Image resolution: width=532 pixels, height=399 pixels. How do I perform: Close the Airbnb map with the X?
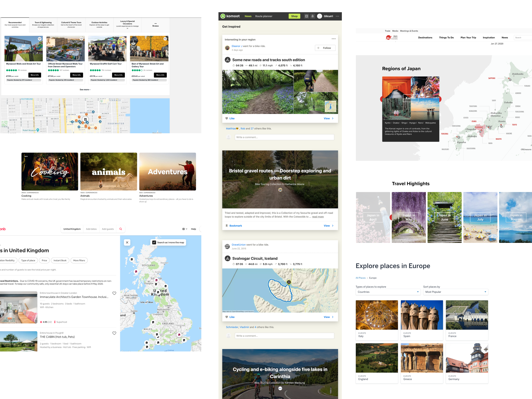(x=127, y=242)
